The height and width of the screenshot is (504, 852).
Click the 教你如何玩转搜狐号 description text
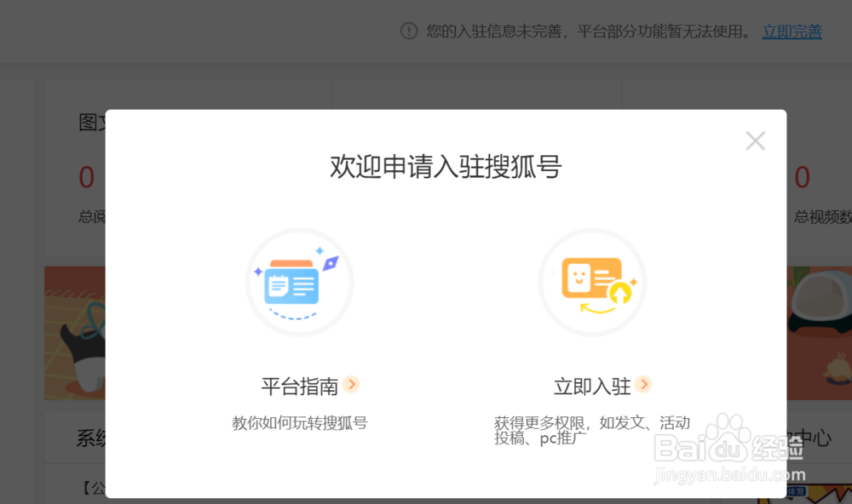pyautogui.click(x=300, y=422)
